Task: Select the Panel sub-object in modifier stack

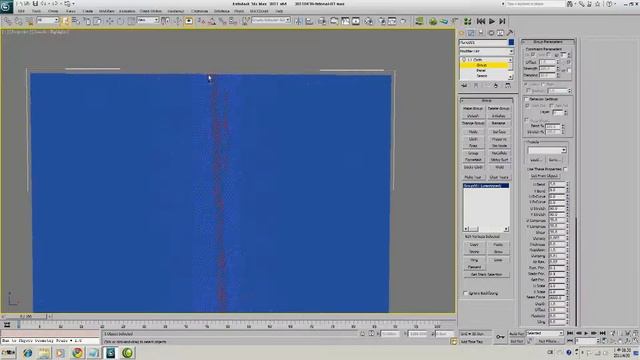Action: point(481,70)
